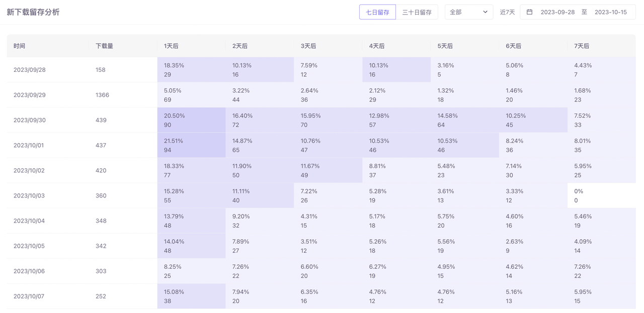Switch to the 七日留存 tab
Viewport: 644px width, 313px height.
(377, 12)
